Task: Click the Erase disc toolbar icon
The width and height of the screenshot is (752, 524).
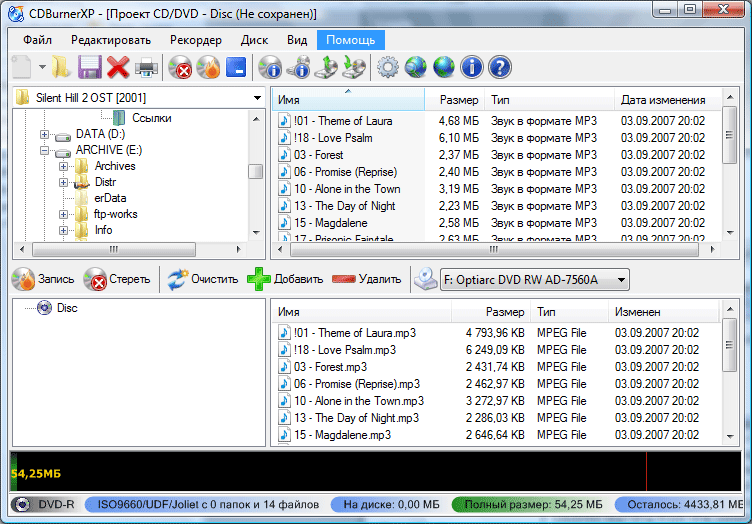Action: [x=180, y=67]
